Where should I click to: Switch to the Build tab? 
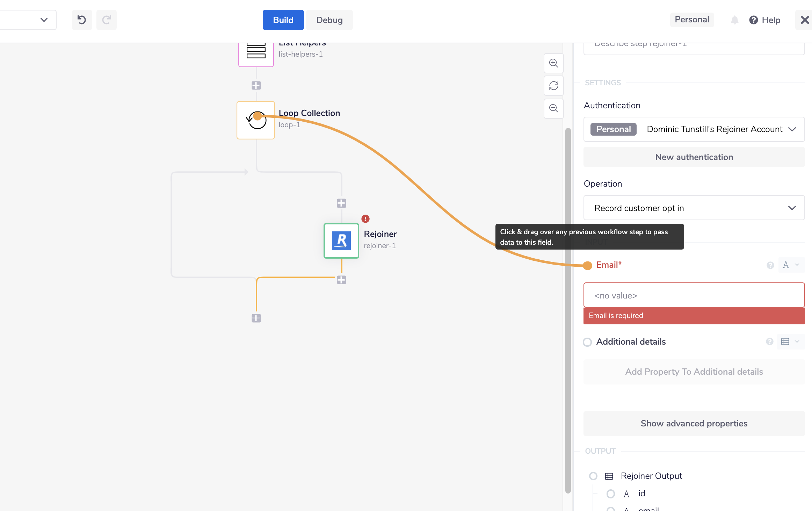pos(283,20)
